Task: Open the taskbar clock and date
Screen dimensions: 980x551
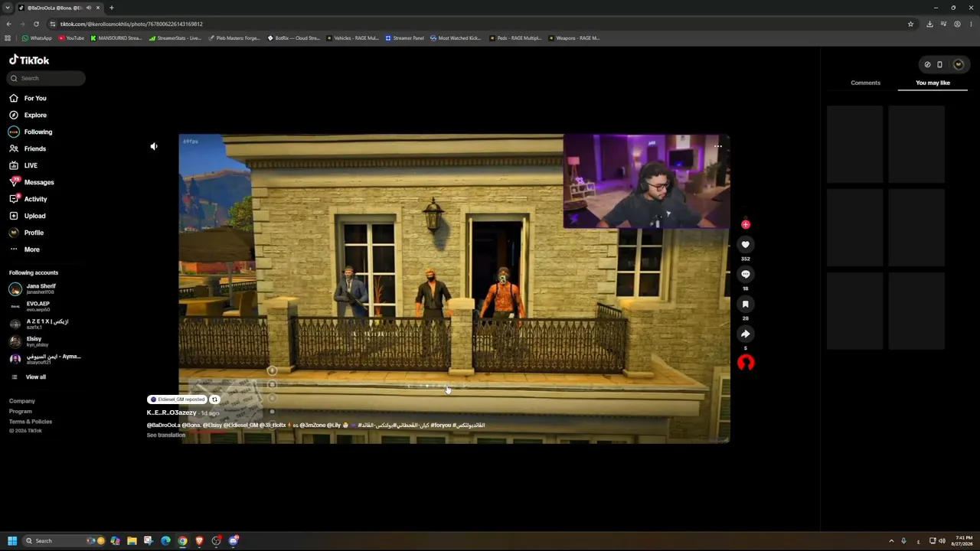Action: click(962, 541)
